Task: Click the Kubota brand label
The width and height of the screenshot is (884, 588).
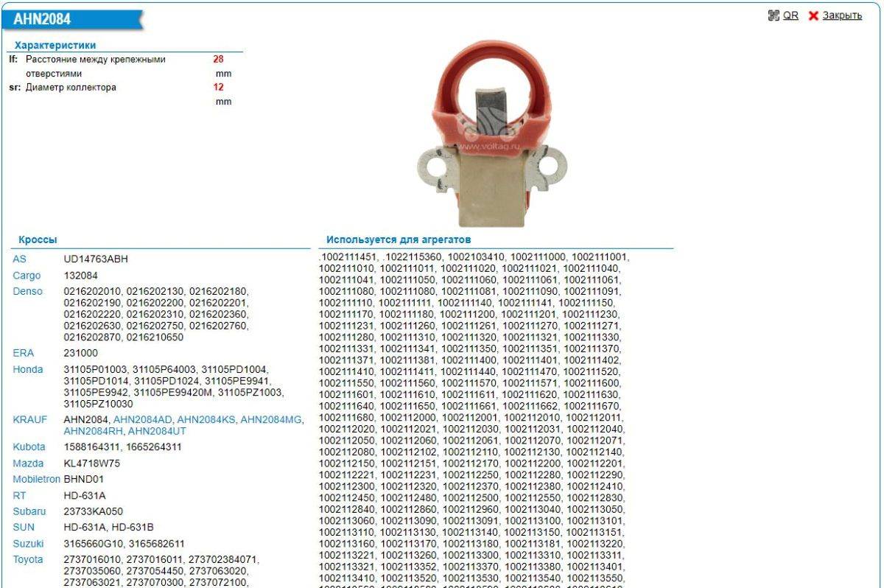Action: coord(29,447)
